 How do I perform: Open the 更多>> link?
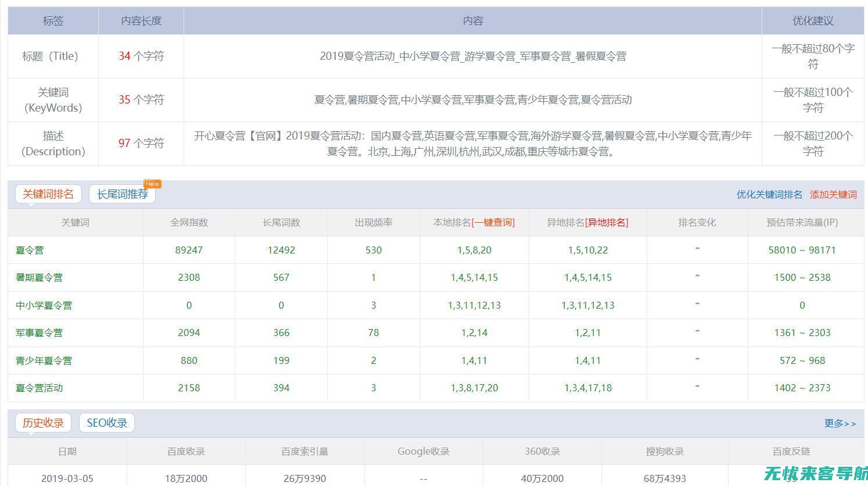(840, 423)
